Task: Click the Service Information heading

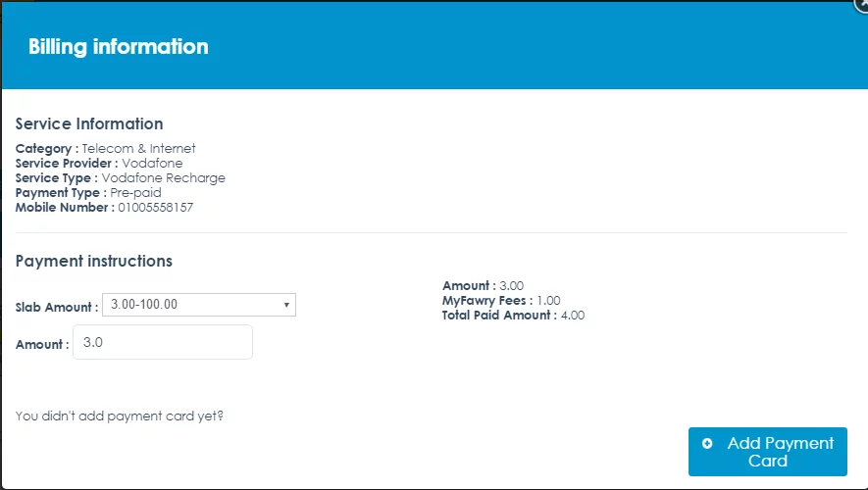Action: pos(89,124)
